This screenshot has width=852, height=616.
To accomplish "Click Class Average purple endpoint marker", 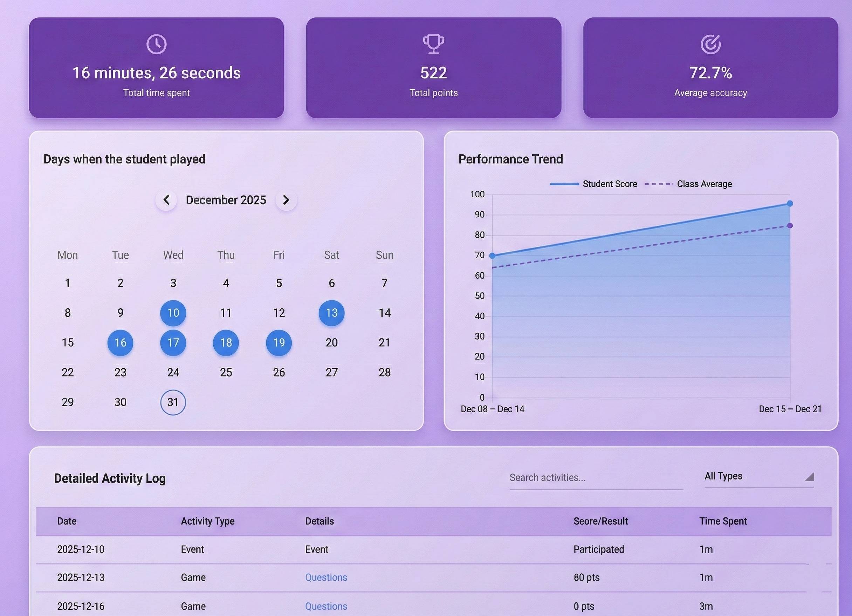I will tap(790, 226).
